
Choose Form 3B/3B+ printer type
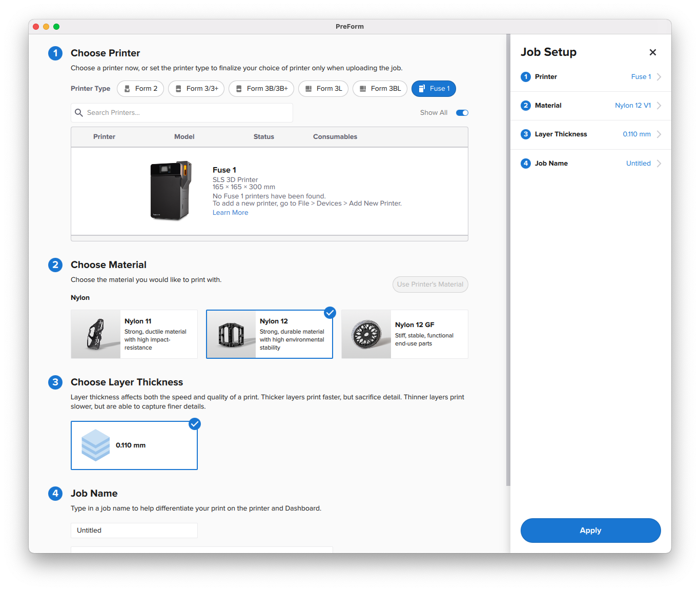coord(261,89)
